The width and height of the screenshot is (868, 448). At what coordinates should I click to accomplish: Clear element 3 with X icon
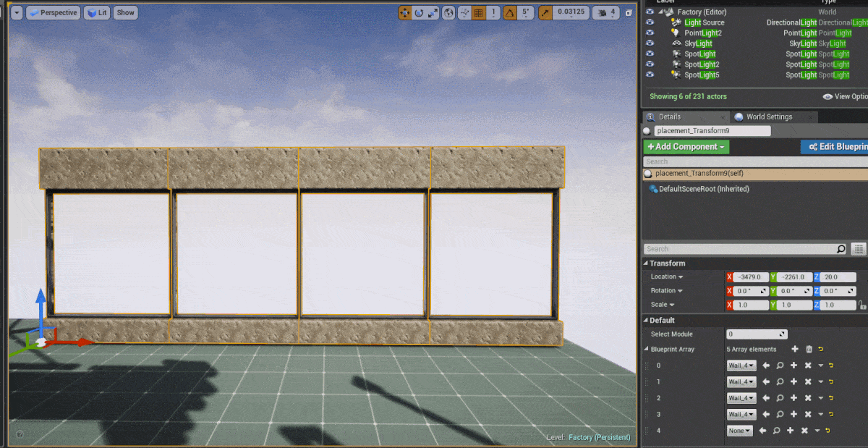tap(808, 415)
